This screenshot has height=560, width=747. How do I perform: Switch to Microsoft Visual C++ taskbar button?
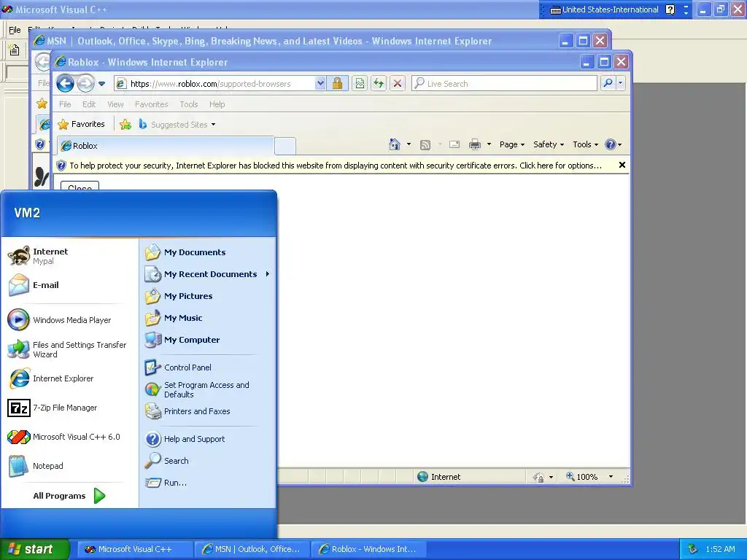coord(135,549)
